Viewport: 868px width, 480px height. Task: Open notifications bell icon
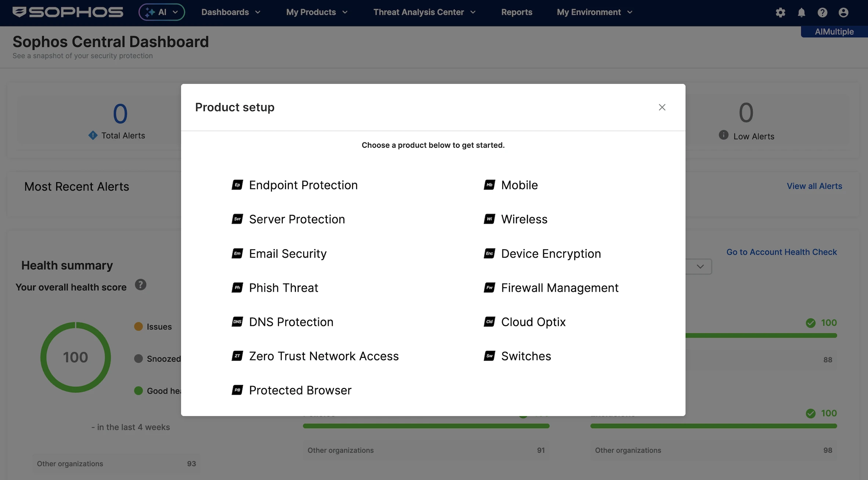(802, 12)
